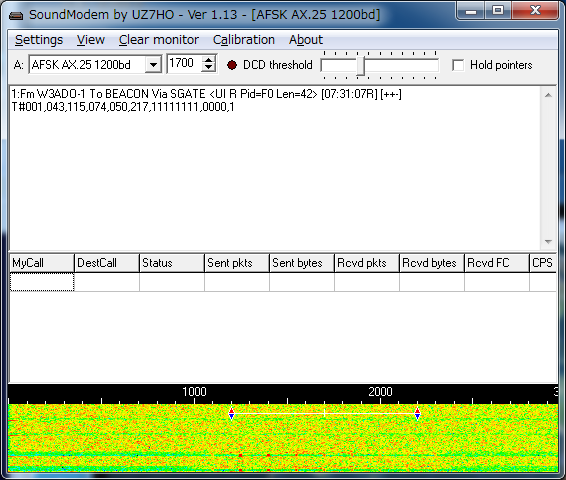Image resolution: width=566 pixels, height=480 pixels.
Task: Decrease frequency with the down spinner arrow
Action: [209, 68]
